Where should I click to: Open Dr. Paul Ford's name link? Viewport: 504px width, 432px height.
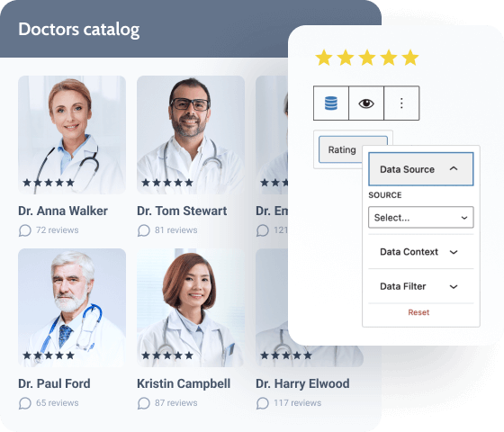tap(54, 383)
